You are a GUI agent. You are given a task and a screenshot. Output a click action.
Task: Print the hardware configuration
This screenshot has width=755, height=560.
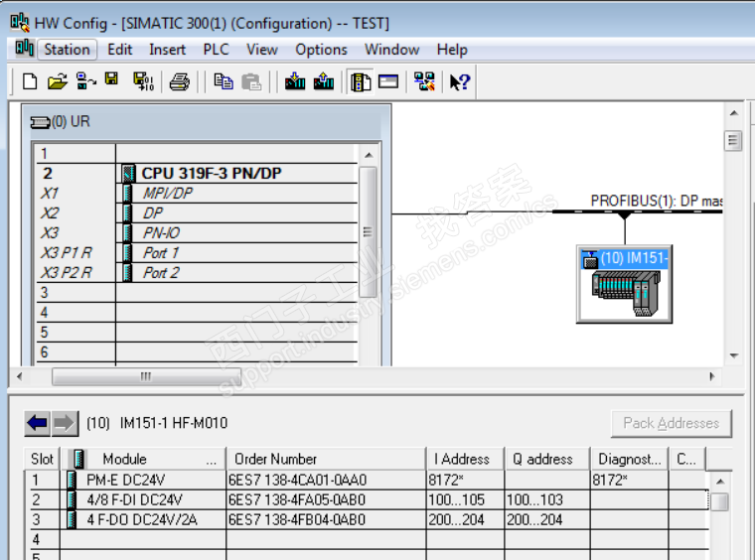coord(180,81)
